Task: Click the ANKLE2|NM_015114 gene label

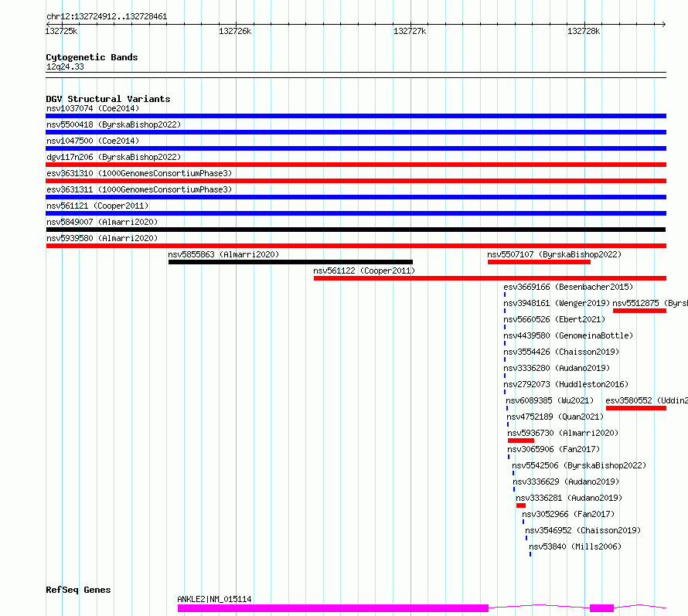Action: (214, 599)
